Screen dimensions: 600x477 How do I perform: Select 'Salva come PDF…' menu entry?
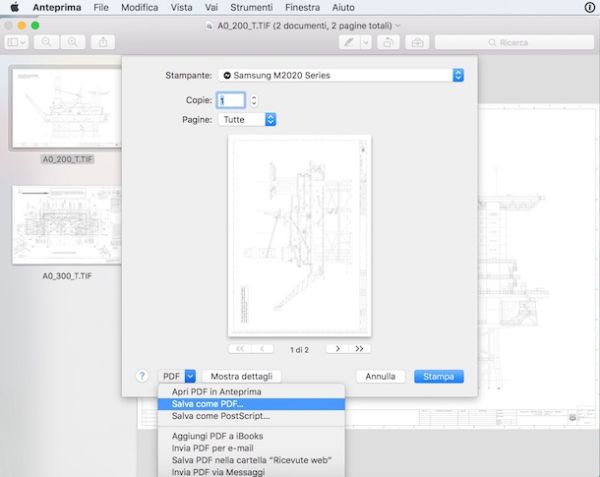click(x=200, y=404)
